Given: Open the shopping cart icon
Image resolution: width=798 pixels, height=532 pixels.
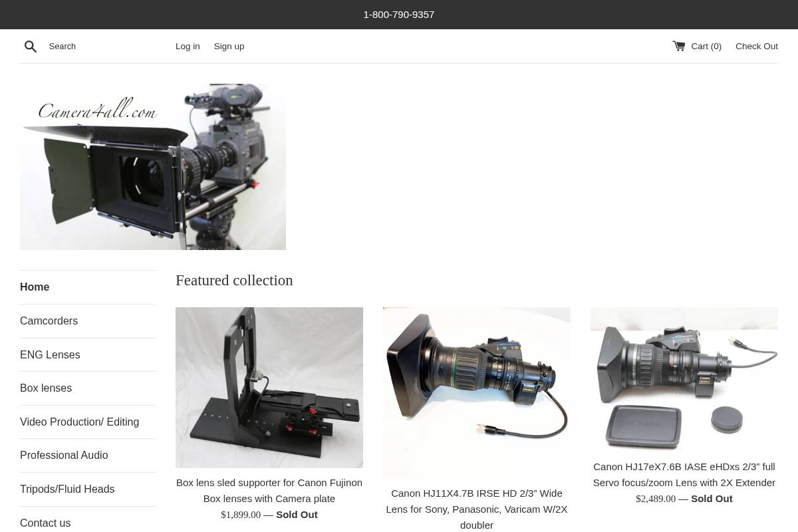Looking at the screenshot, I should pos(679,45).
